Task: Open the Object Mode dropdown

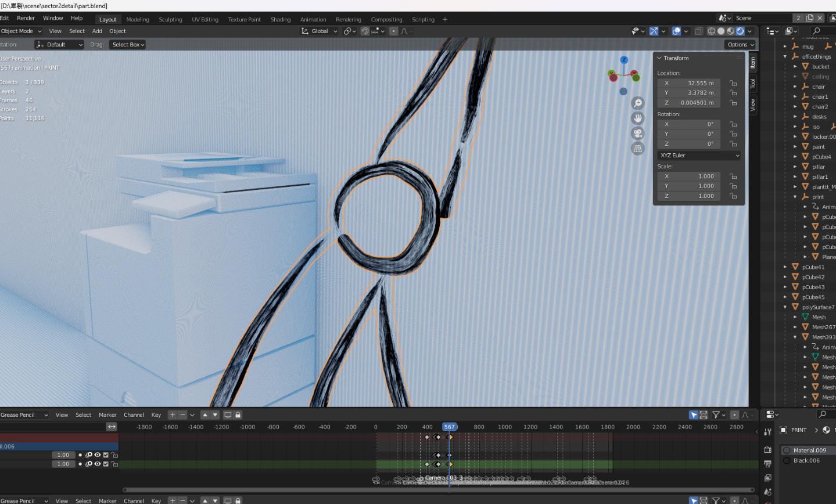Action: [21, 31]
